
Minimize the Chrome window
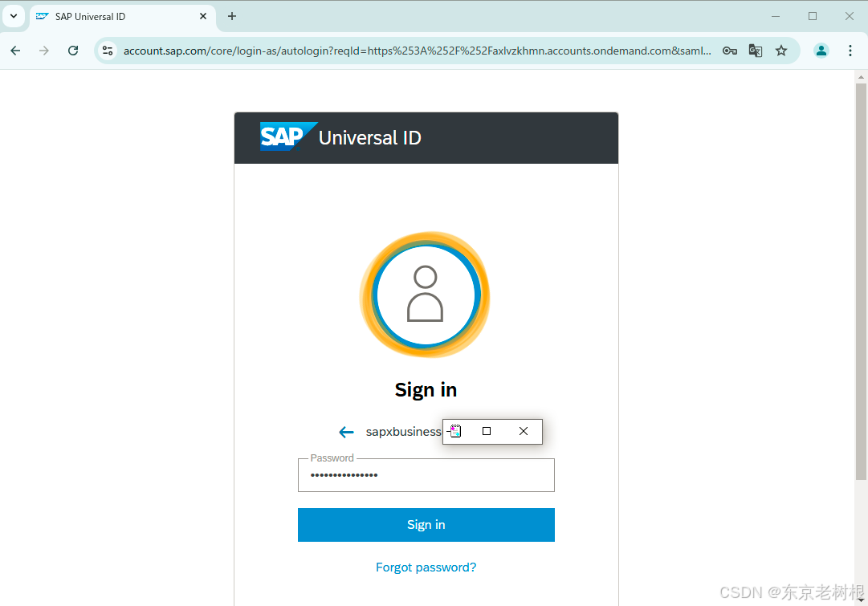tap(776, 17)
